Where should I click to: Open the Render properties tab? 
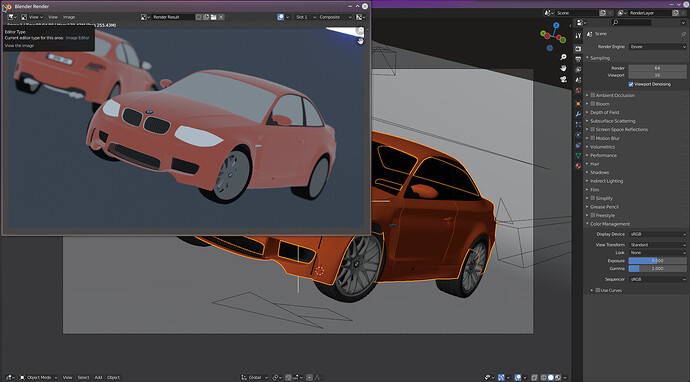(578, 48)
